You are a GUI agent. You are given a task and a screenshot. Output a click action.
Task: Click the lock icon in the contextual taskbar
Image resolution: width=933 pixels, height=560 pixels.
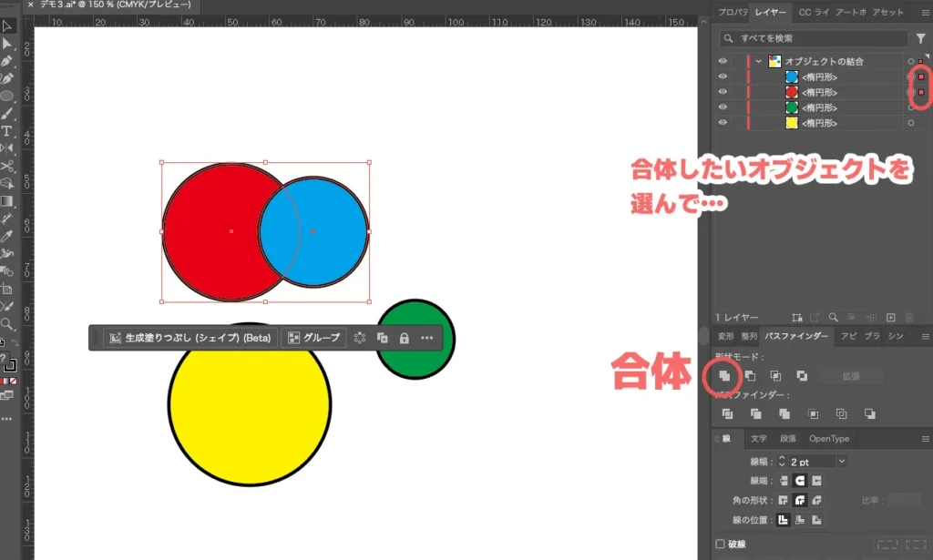404,338
